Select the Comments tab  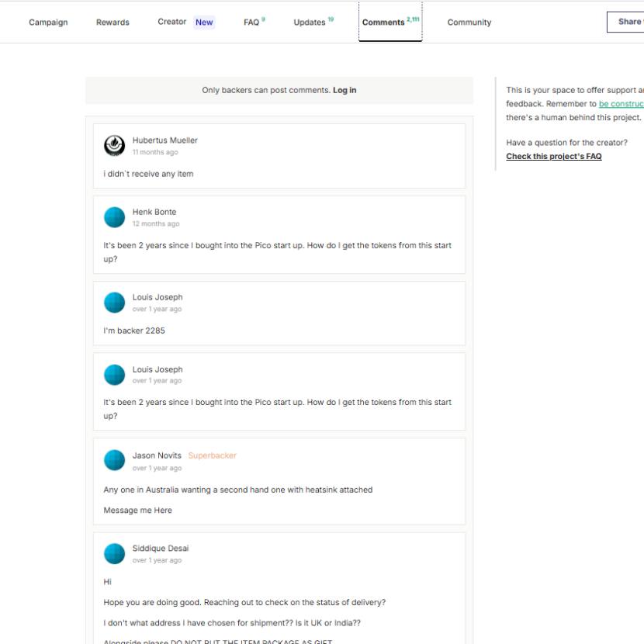point(390,22)
